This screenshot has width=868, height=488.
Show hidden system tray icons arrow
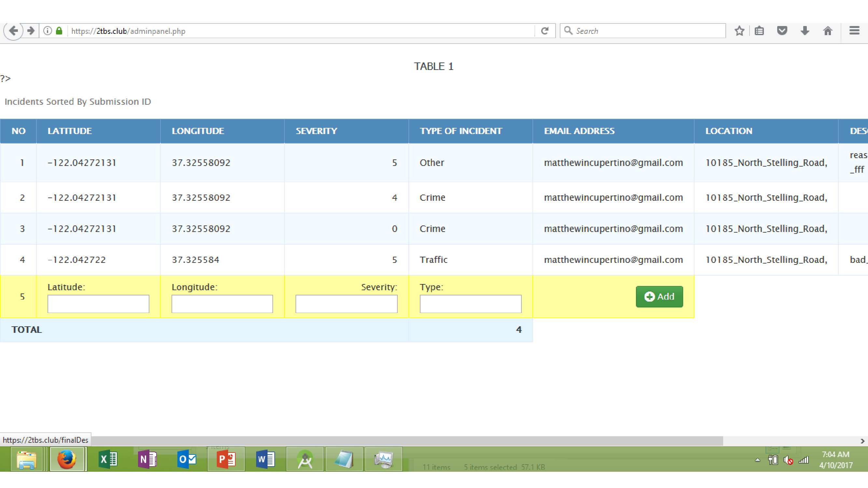pyautogui.click(x=757, y=460)
